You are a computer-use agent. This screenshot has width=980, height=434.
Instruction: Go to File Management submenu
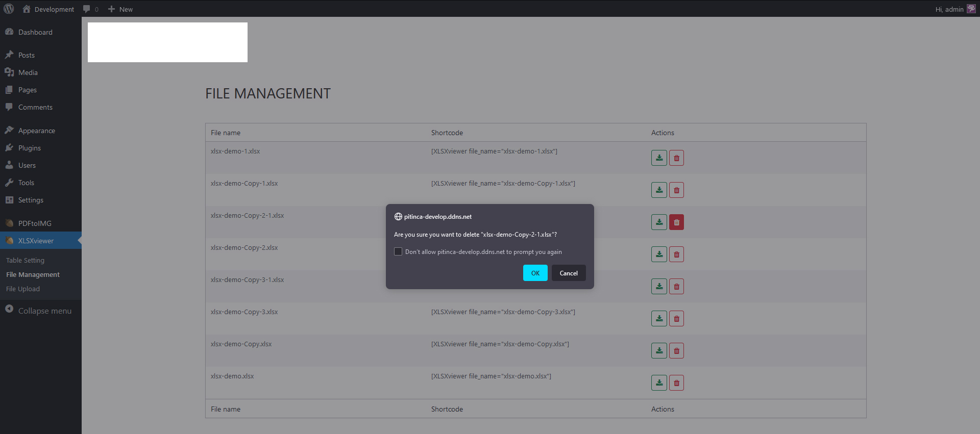click(x=33, y=274)
